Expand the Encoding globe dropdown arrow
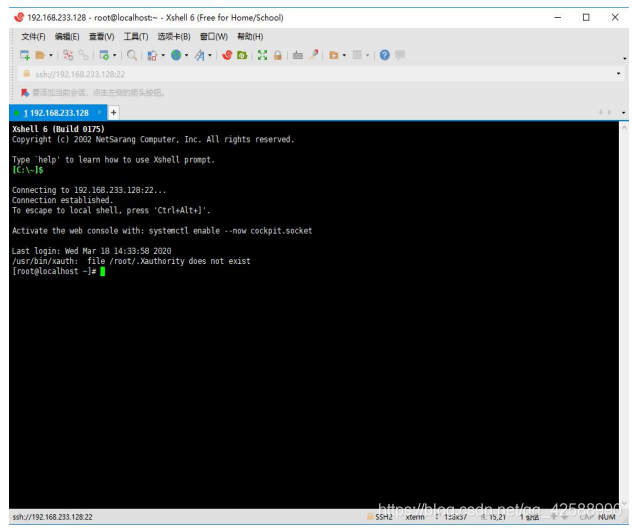Screen dimensions: 632x529 click(x=186, y=55)
